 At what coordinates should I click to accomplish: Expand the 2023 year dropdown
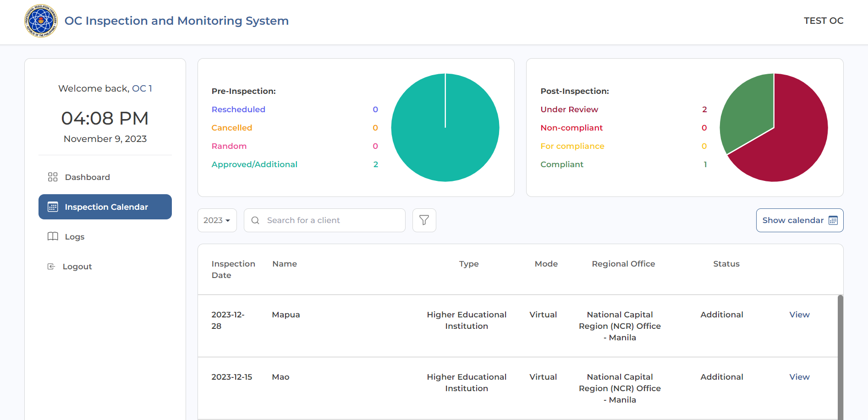pos(217,220)
